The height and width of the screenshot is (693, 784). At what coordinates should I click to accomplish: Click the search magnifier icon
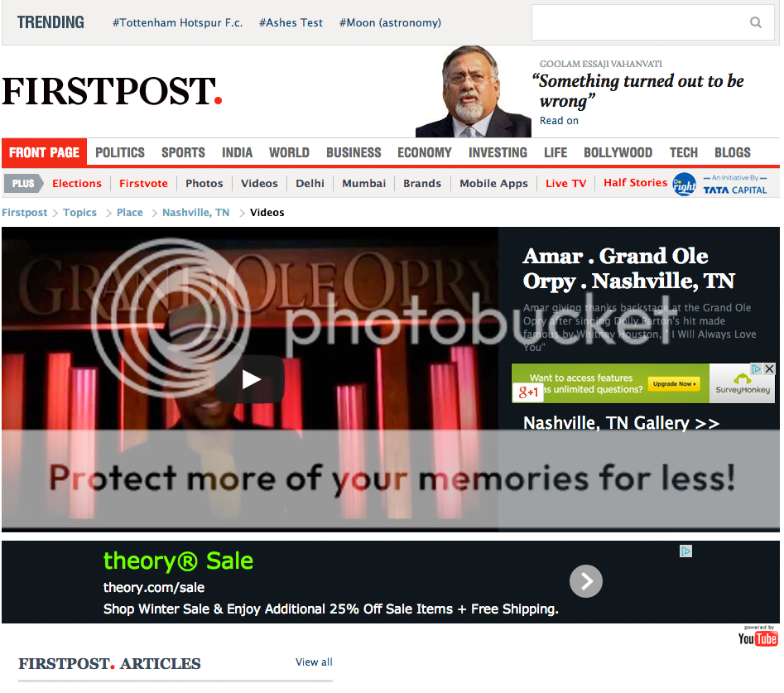pos(756,22)
